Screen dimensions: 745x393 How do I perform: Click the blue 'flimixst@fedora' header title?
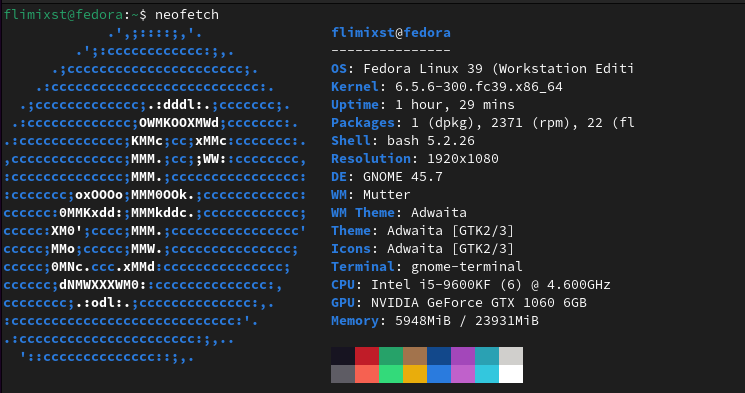[x=391, y=33]
